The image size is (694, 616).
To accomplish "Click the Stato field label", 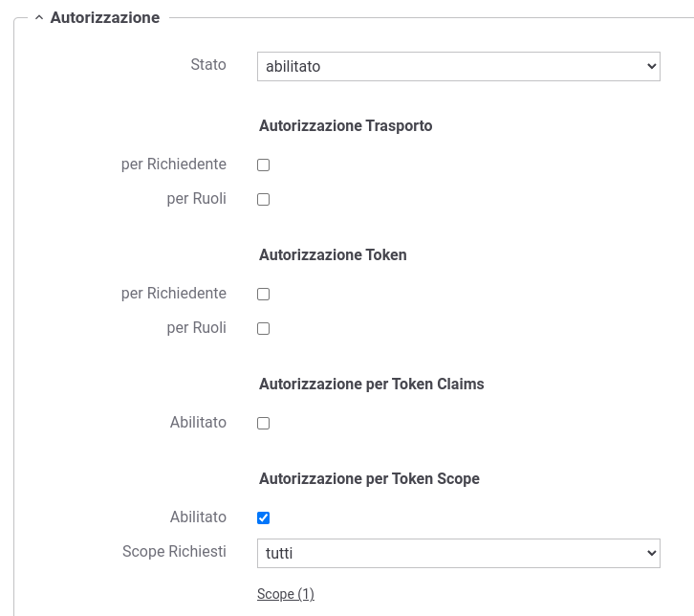I will (x=208, y=65).
